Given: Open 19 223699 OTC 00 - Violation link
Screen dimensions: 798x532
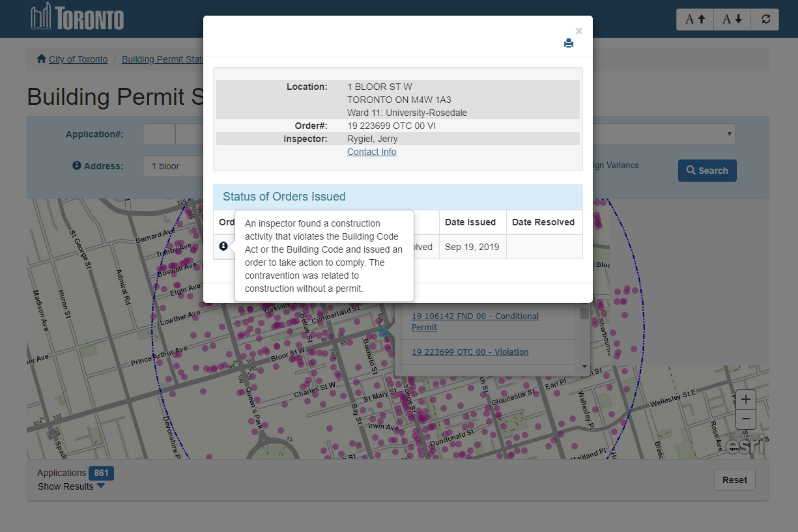Looking at the screenshot, I should (470, 352).
